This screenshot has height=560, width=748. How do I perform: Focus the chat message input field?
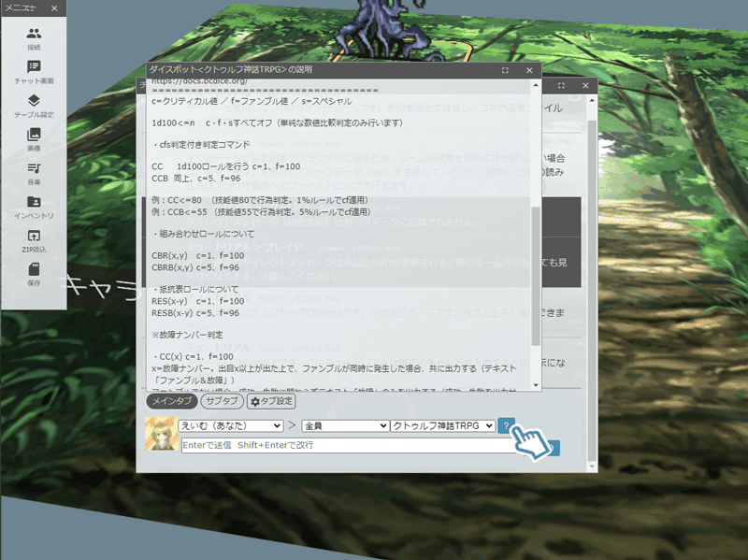coord(352,445)
